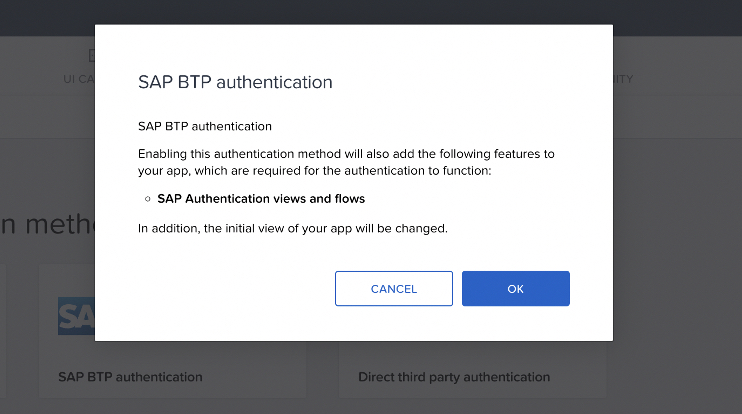Viewport: 742px width, 414px height.
Task: Click the SAP Authentication views and flows item
Action: [261, 199]
